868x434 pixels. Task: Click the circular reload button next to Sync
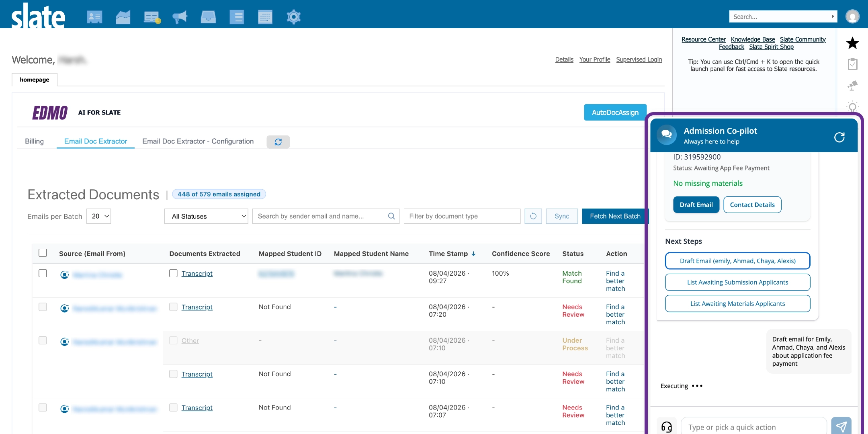pos(533,216)
